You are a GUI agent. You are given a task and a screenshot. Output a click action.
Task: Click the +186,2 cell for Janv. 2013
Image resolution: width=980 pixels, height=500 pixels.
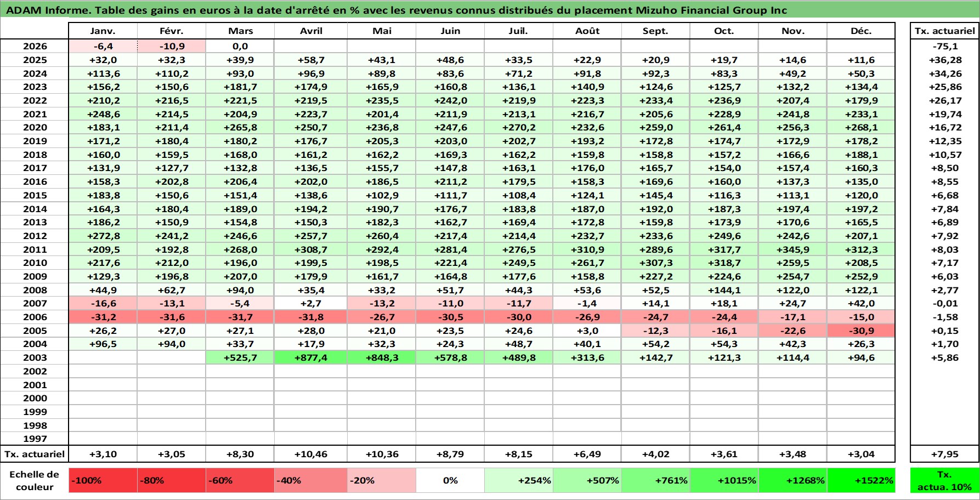(103, 222)
